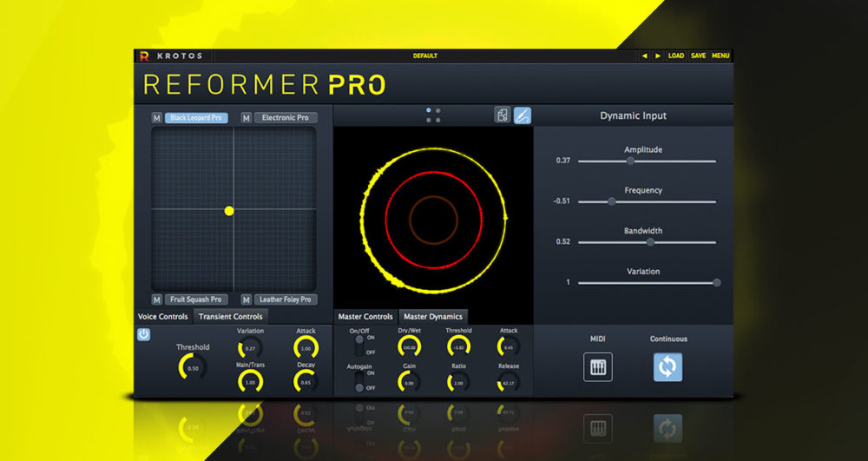The image size is (868, 461).
Task: Open the MIDI keyboard mode icon
Action: [598, 367]
